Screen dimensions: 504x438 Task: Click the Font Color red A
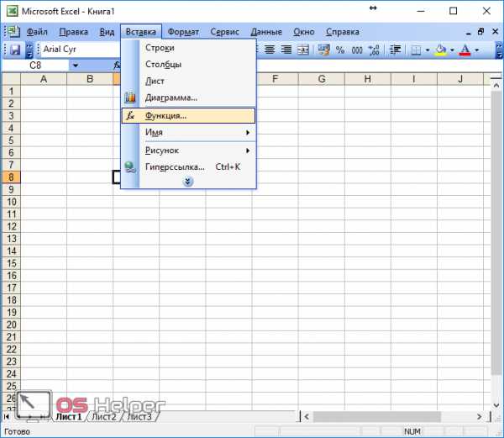pos(465,50)
